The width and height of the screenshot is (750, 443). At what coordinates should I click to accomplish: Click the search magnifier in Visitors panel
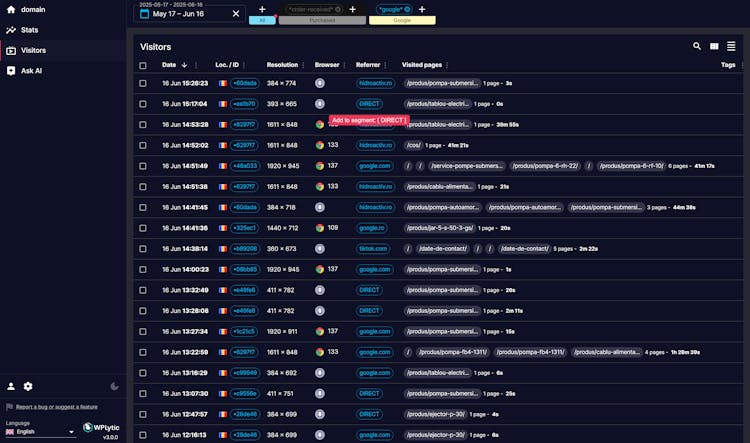tap(697, 46)
